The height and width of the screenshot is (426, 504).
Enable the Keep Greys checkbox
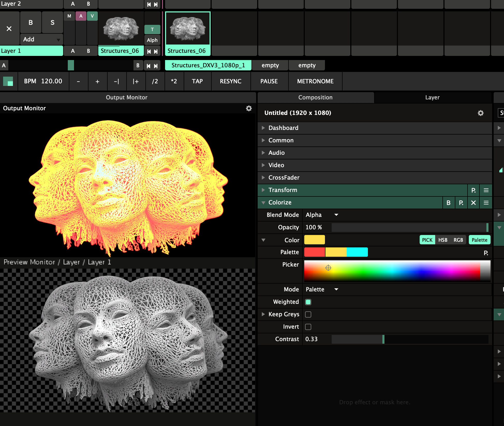[308, 314]
